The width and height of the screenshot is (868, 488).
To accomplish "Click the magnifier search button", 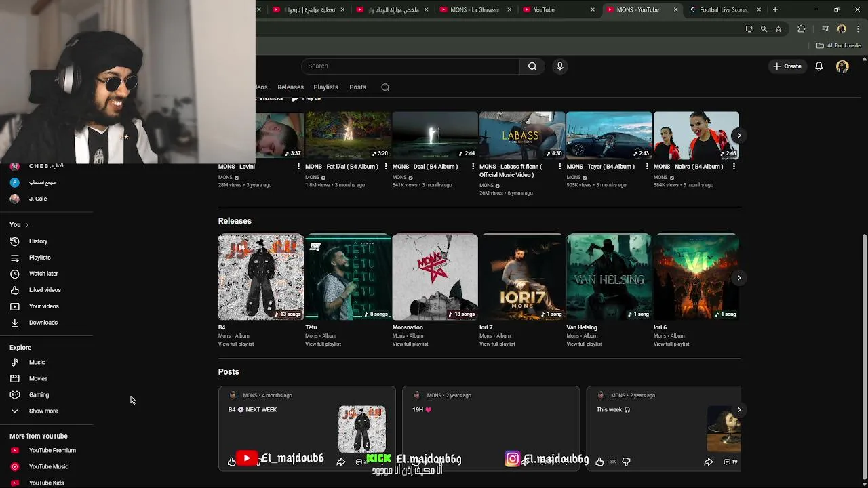I will coord(532,66).
